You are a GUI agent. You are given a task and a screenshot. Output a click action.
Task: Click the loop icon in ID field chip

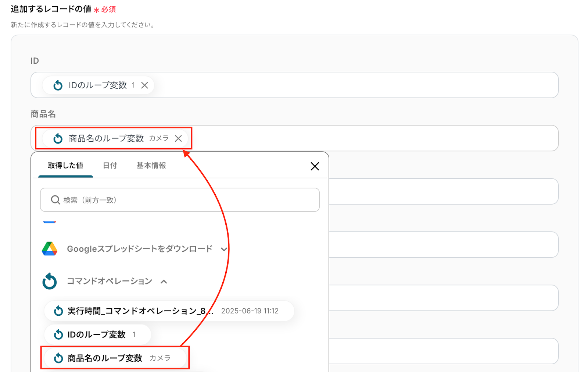(x=58, y=85)
